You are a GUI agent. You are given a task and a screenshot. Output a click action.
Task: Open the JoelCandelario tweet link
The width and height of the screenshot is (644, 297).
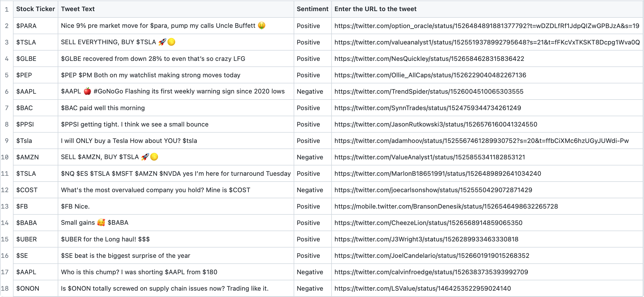pyautogui.click(x=432, y=255)
